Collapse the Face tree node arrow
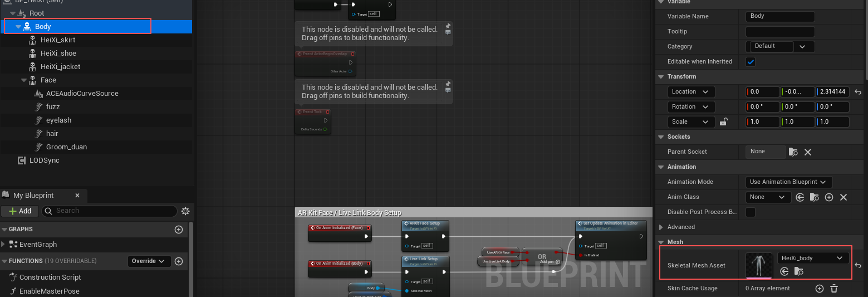 24,80
